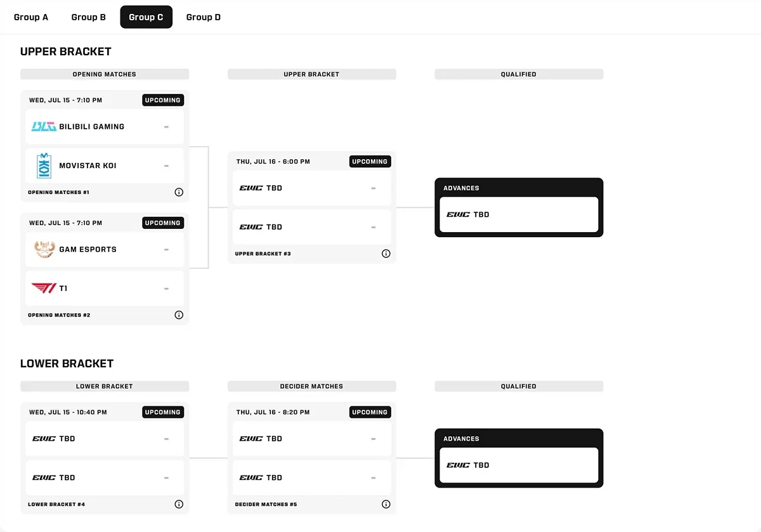Select the active Group C tab

(x=146, y=17)
